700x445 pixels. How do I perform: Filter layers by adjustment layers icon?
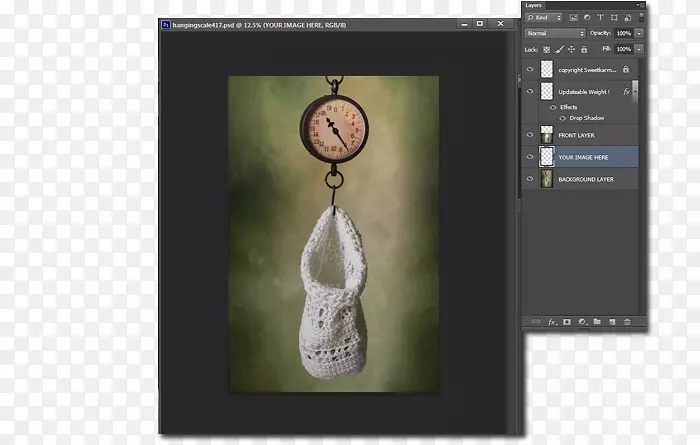click(x=587, y=17)
